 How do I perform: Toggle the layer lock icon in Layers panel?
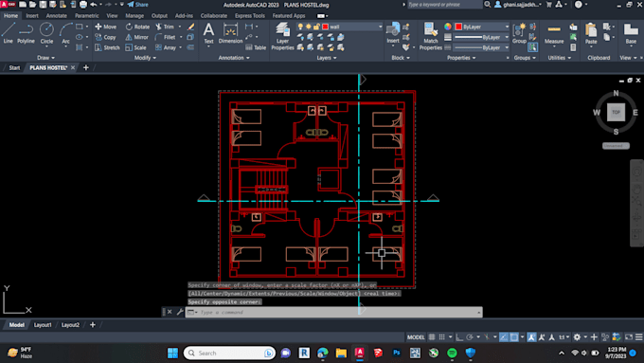(316, 27)
